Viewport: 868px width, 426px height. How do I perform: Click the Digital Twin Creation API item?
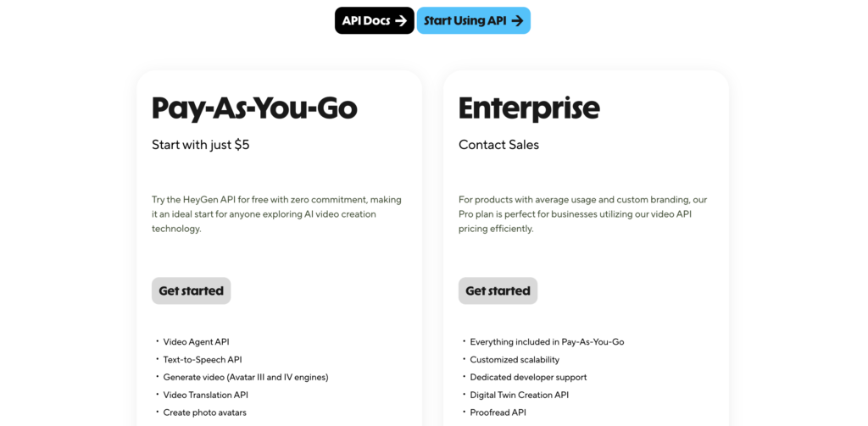point(520,395)
